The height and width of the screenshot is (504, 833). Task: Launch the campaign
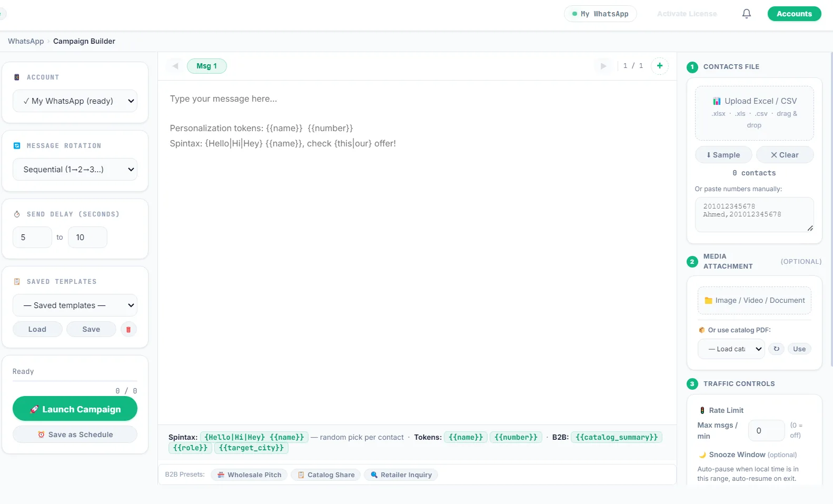tap(75, 409)
